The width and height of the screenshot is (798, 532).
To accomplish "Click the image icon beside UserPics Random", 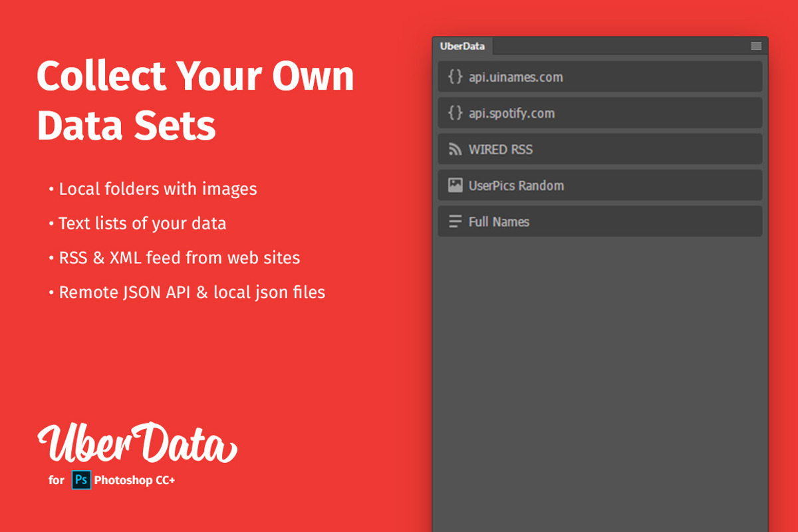I will click(455, 186).
